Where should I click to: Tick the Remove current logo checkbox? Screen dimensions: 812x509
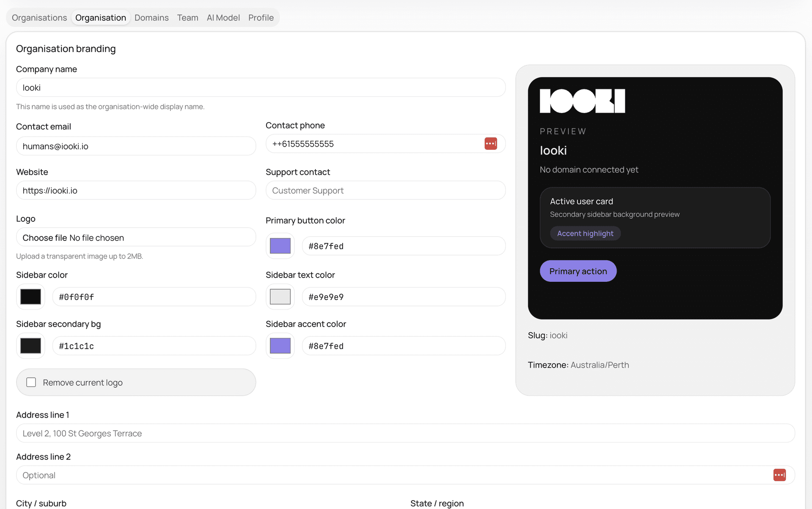click(x=31, y=382)
